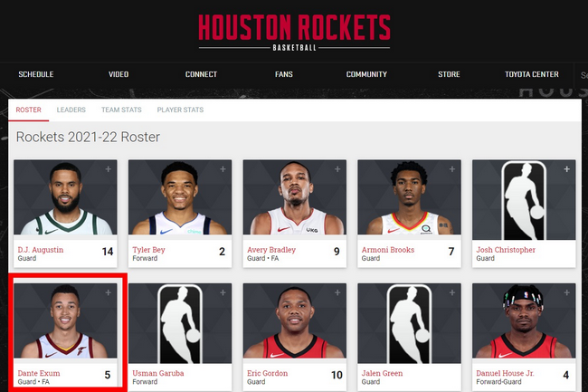Click jersey number 14 on Augustin's card

click(108, 252)
